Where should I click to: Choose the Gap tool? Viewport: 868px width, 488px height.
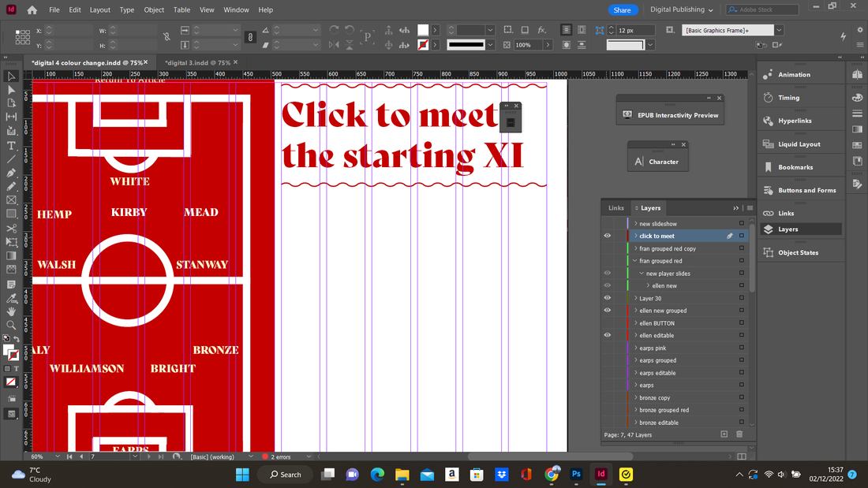coord(11,117)
